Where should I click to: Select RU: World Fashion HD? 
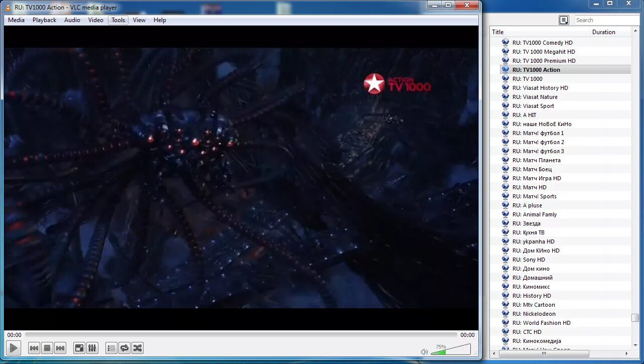tap(541, 323)
